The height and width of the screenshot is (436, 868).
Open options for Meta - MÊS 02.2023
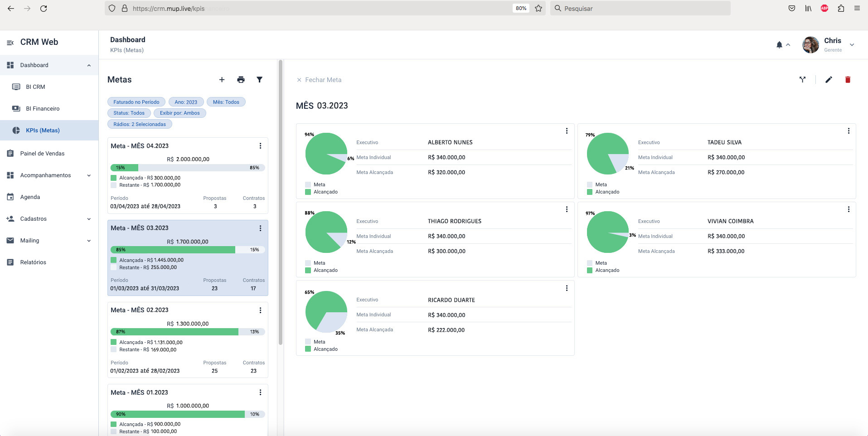coord(260,310)
